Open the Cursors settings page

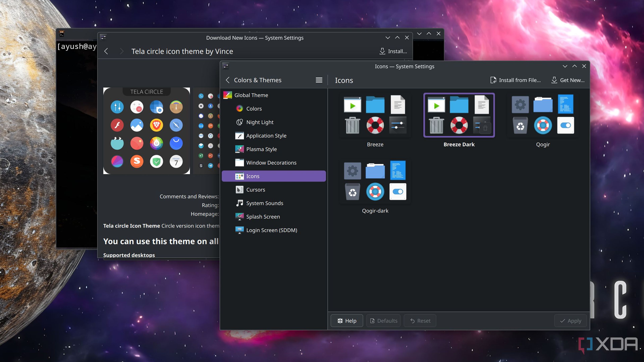(x=274, y=190)
